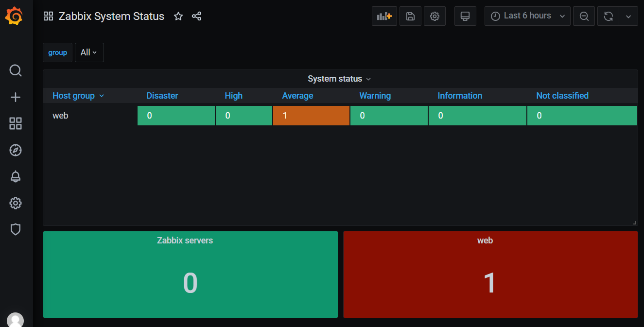Open the search dashboards icon
The height and width of the screenshot is (327, 644).
[16, 71]
